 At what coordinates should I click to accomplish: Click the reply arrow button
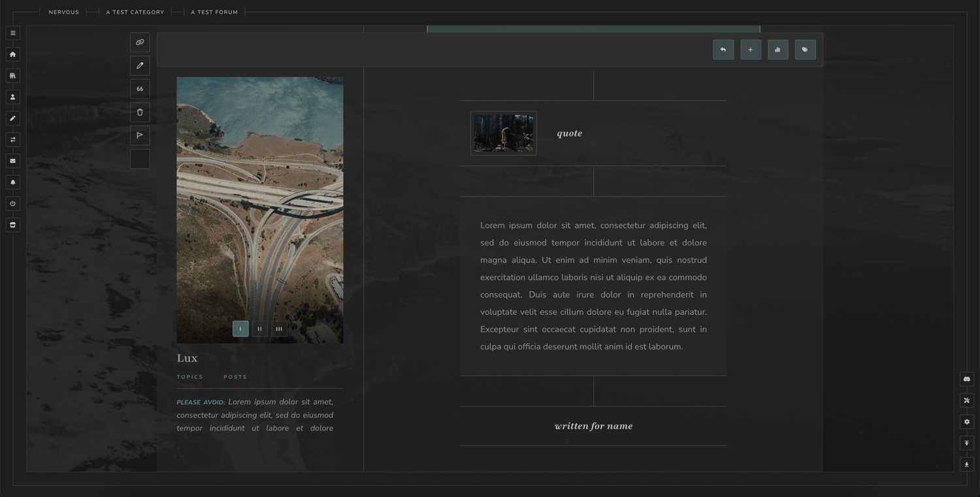tap(723, 50)
